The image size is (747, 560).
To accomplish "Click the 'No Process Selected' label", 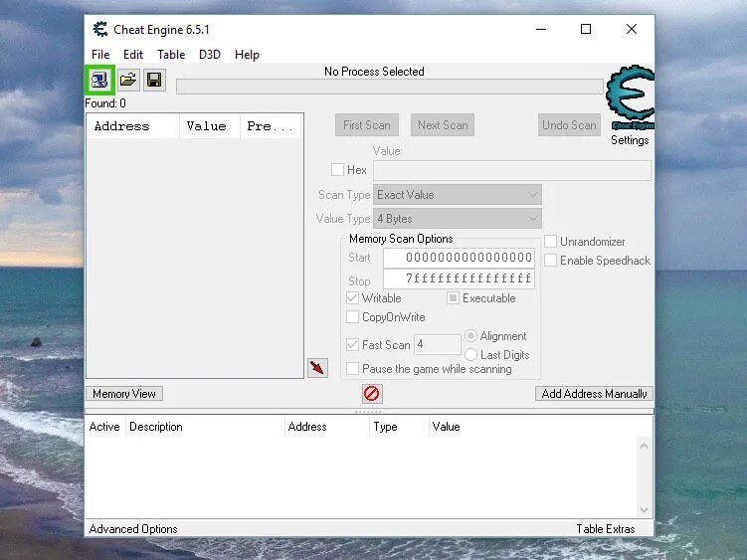I will point(374,72).
